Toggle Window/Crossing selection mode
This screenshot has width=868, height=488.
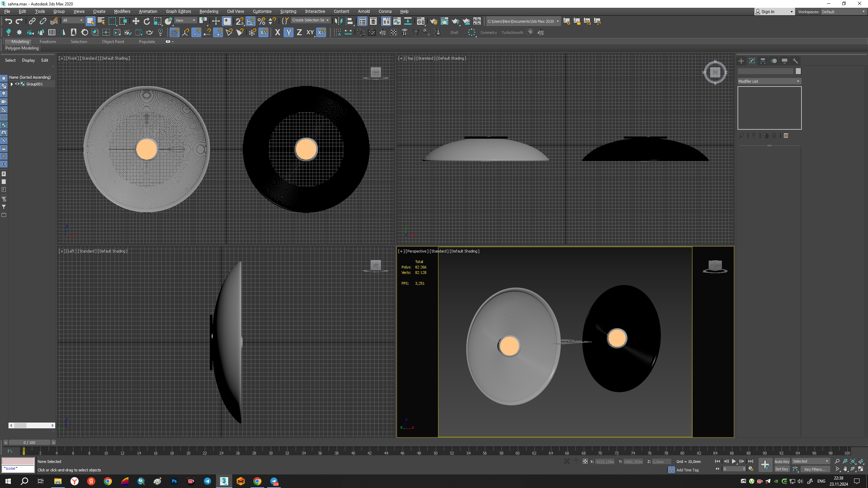pyautogui.click(x=123, y=21)
